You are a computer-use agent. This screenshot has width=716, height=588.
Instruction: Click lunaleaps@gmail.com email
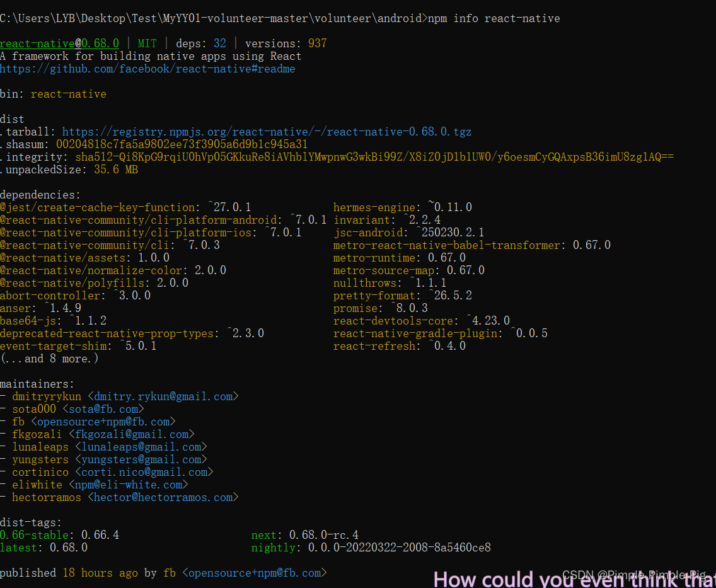click(x=141, y=447)
